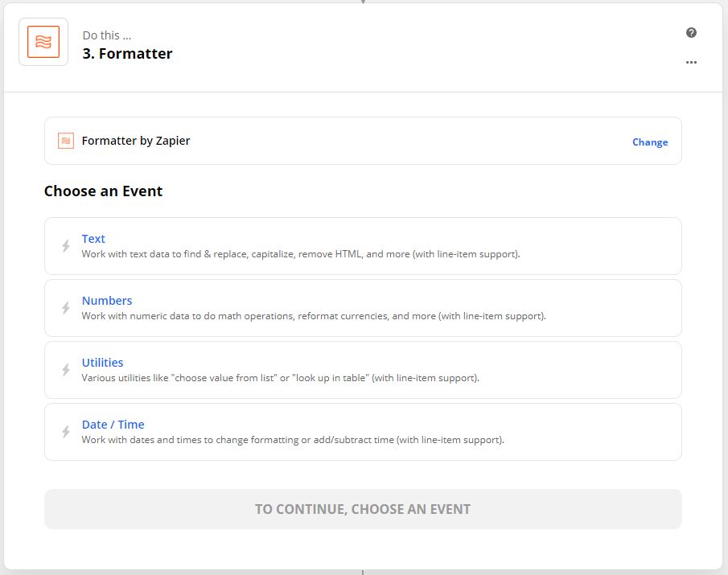Click the lightning bolt beside Text
This screenshot has height=575, width=728.
click(x=66, y=246)
